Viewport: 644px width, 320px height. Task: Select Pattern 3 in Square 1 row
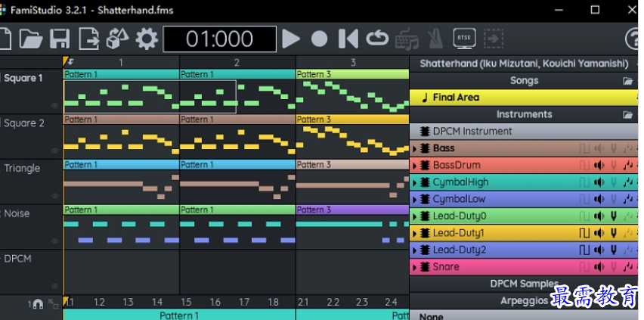click(352, 74)
